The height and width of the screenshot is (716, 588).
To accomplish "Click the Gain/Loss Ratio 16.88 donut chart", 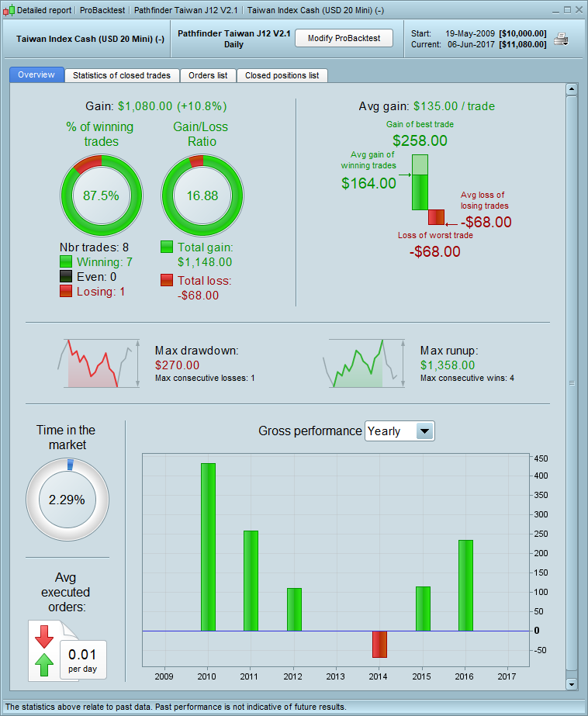I will tap(202, 195).
